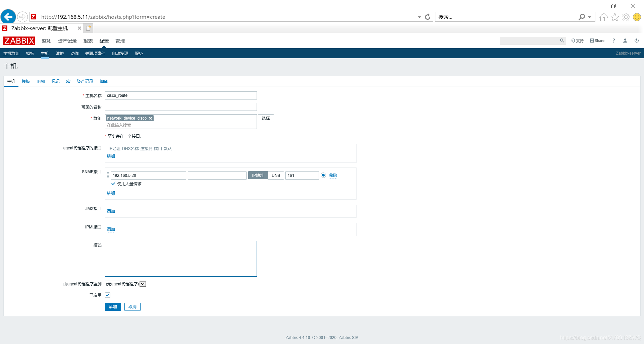Image resolution: width=644 pixels, height=344 pixels.
Task: Open browser tools gear icon
Action: [x=626, y=17]
